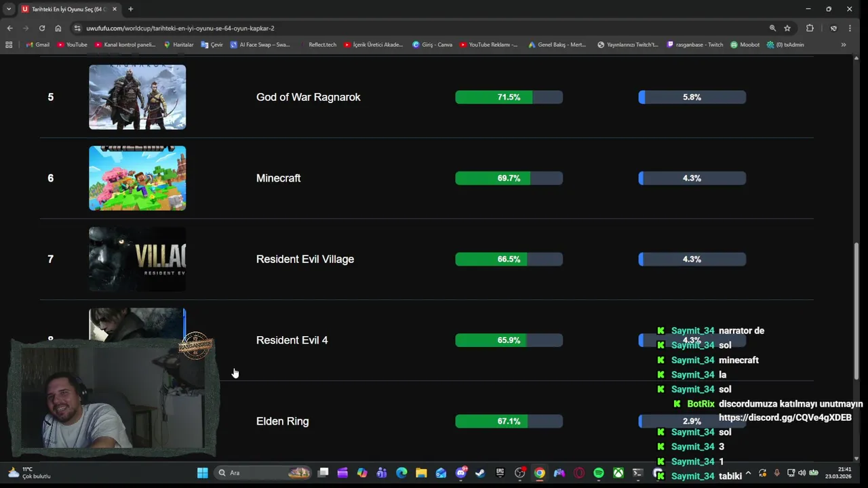The width and height of the screenshot is (868, 488).
Task: Open Haritalar bookmark
Action: (x=179, y=45)
